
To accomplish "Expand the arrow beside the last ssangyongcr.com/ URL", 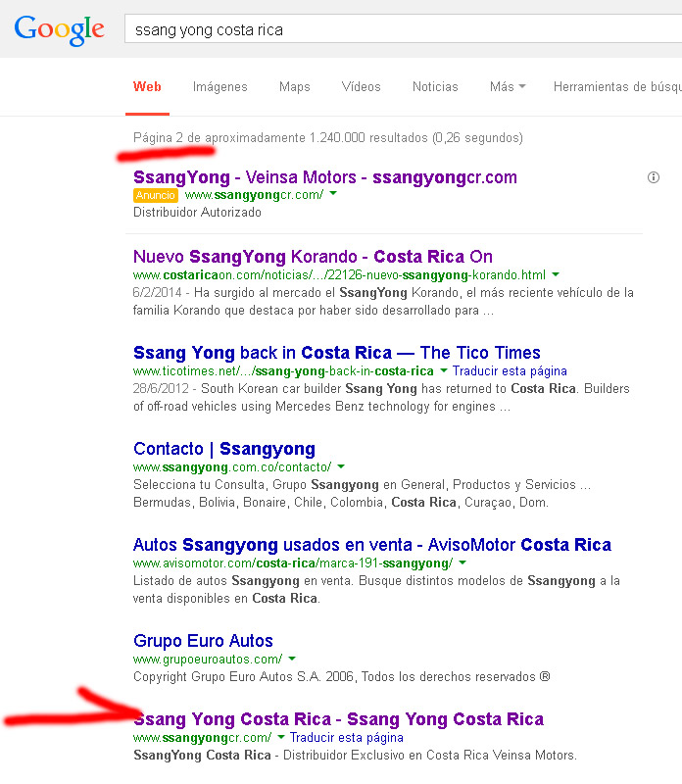I will click(x=281, y=737).
